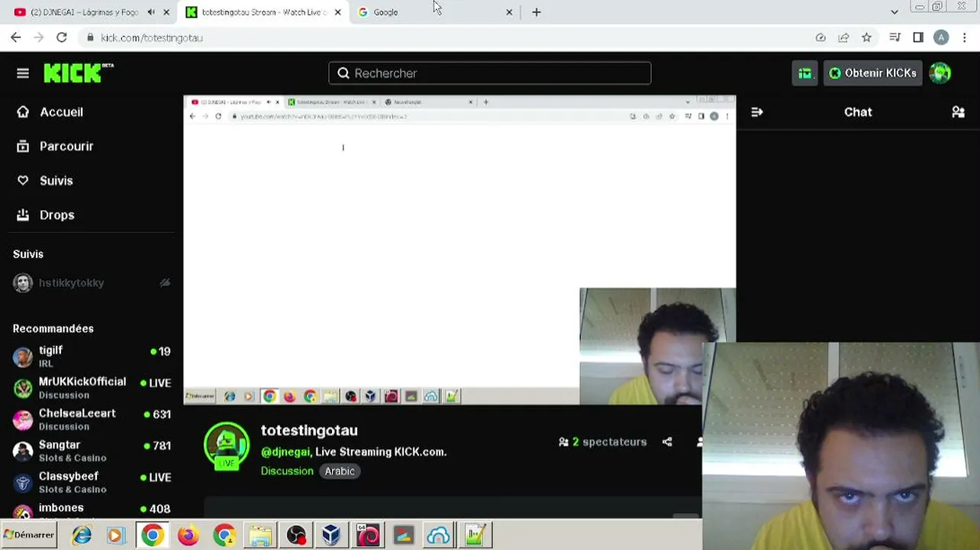Open the chat users list icon
Viewport: 980px width, 550px height.
click(x=959, y=112)
